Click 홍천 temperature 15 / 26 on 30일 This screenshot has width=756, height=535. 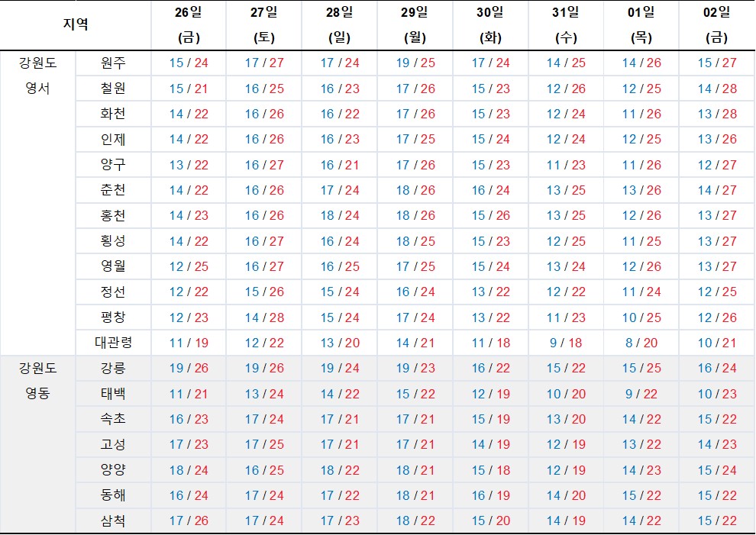[x=490, y=215]
